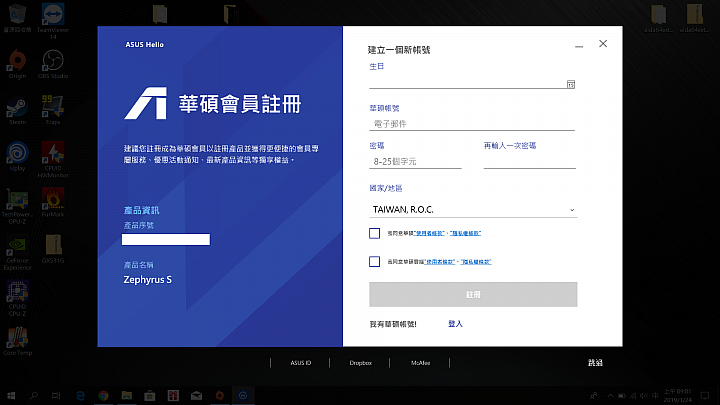Switch to the ASUS ID step

300,363
